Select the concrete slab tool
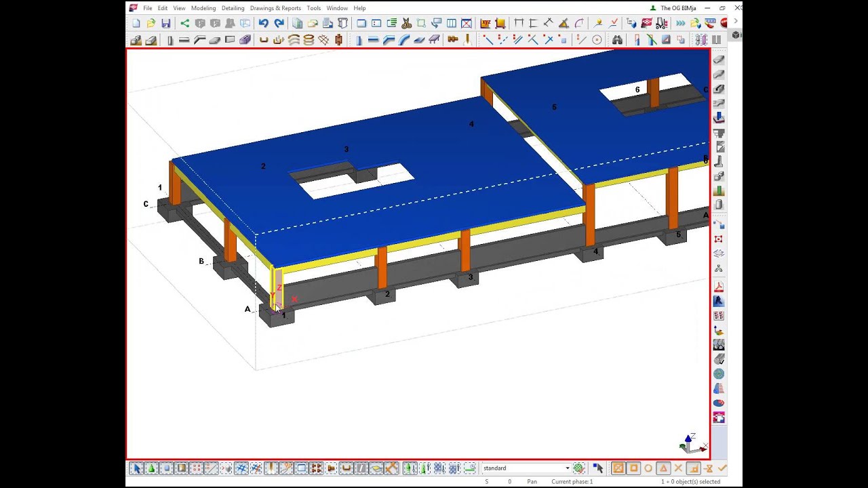The image size is (868, 488). pos(214,40)
